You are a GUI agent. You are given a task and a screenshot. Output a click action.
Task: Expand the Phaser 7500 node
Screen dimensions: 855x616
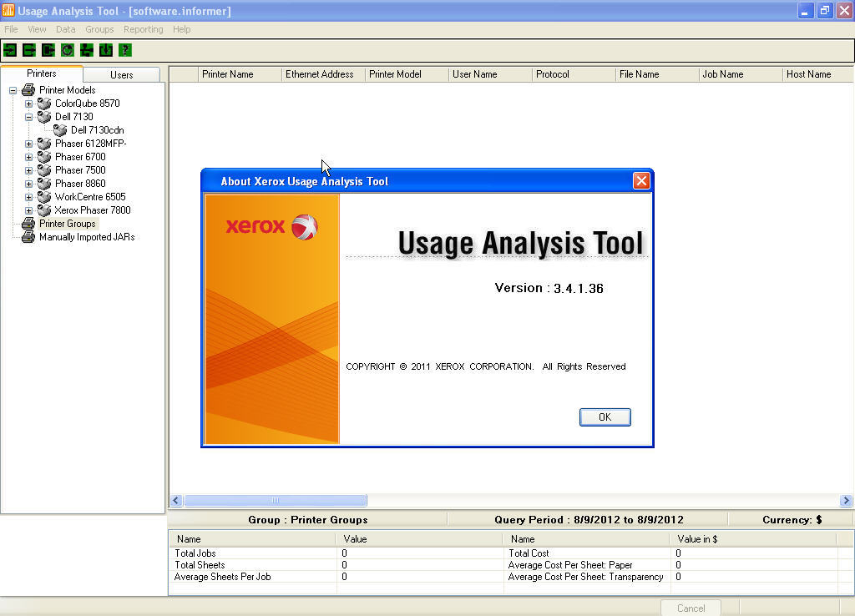tap(29, 170)
